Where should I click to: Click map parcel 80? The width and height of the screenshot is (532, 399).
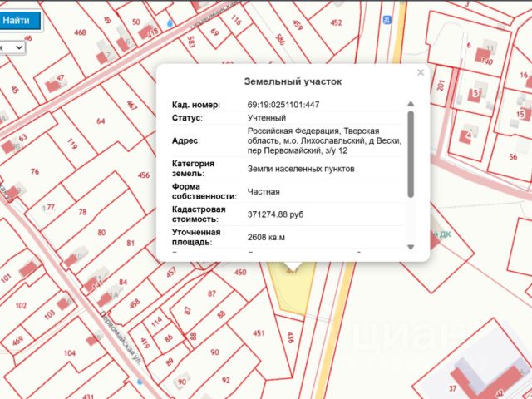tap(101, 233)
